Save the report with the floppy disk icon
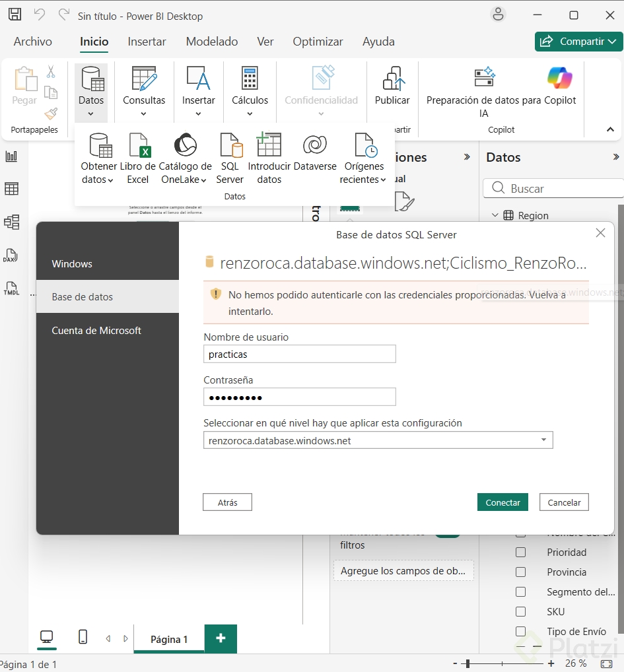Image resolution: width=624 pixels, height=672 pixels. tap(15, 15)
